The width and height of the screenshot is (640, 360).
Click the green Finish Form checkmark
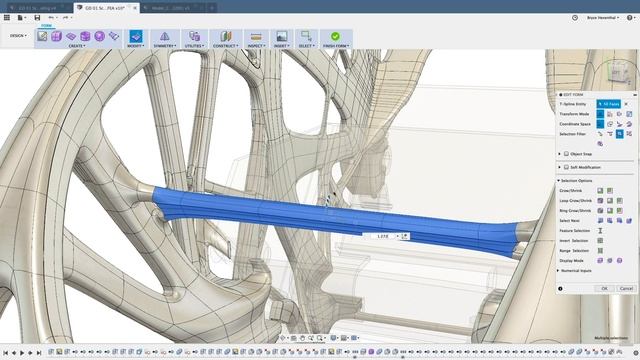click(x=335, y=36)
